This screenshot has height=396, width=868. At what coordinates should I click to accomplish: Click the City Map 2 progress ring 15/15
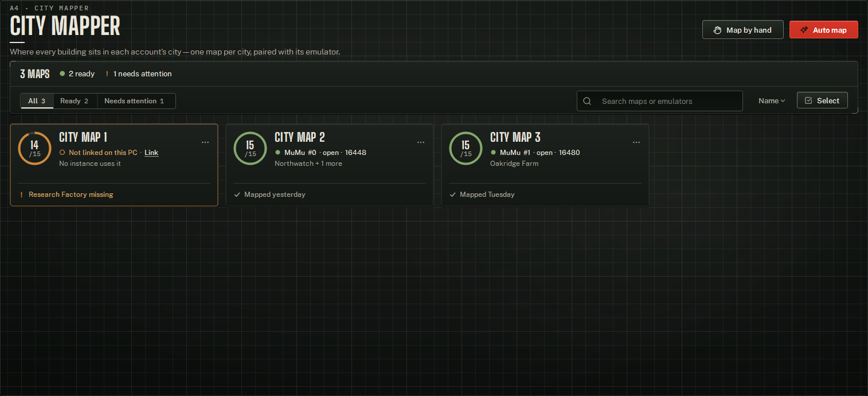(251, 148)
